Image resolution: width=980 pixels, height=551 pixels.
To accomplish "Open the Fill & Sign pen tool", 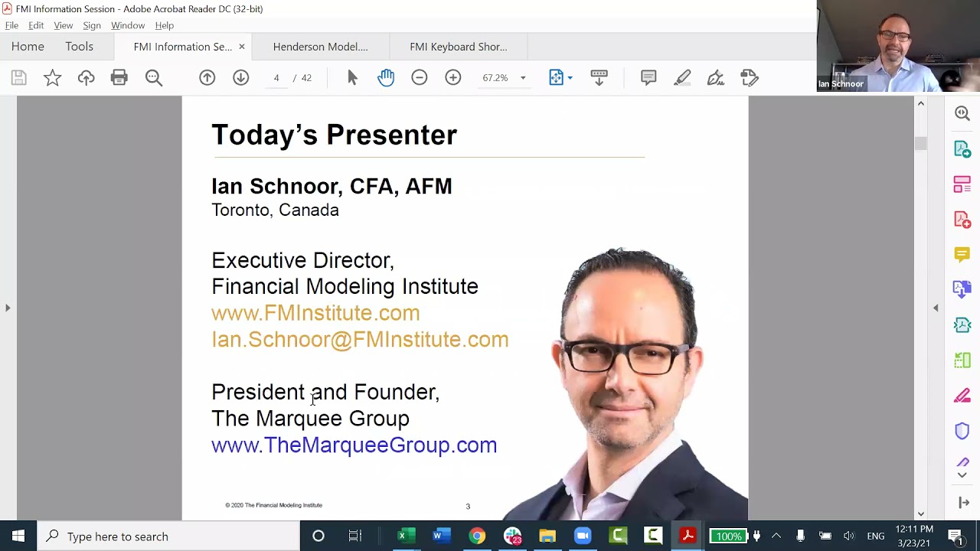I will click(716, 77).
